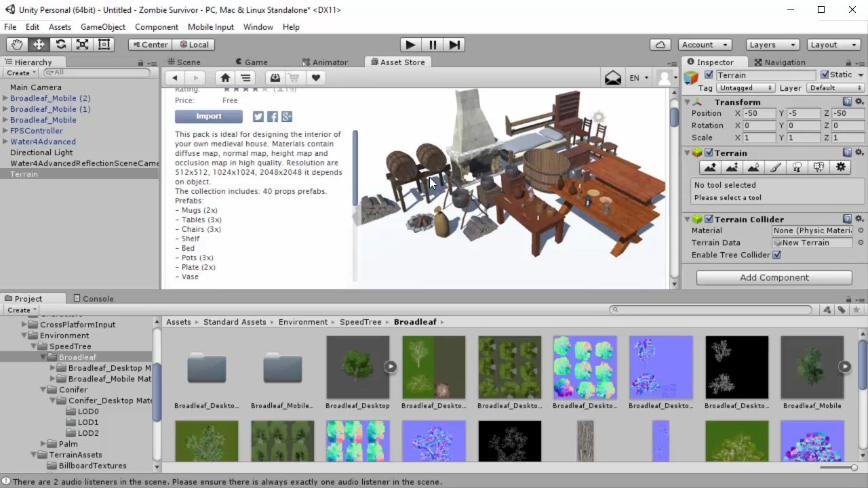The image size is (868, 488).
Task: Toggle the Terrain object active checkbox
Action: 709,75
